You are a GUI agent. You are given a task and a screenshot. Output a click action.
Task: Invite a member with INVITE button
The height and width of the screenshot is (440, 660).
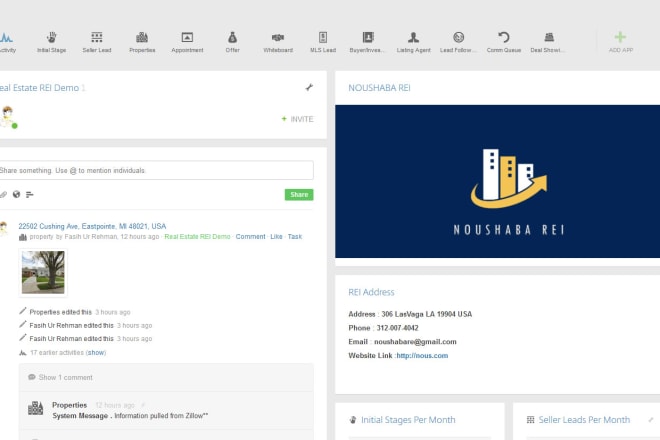click(298, 119)
